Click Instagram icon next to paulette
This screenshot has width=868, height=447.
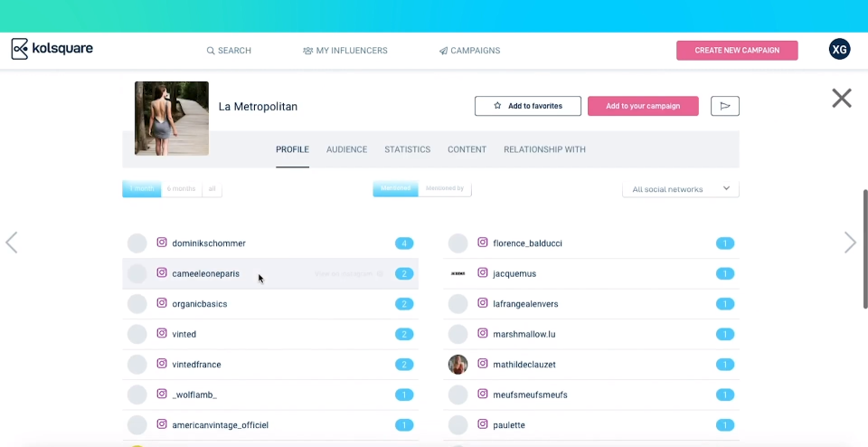[483, 424]
